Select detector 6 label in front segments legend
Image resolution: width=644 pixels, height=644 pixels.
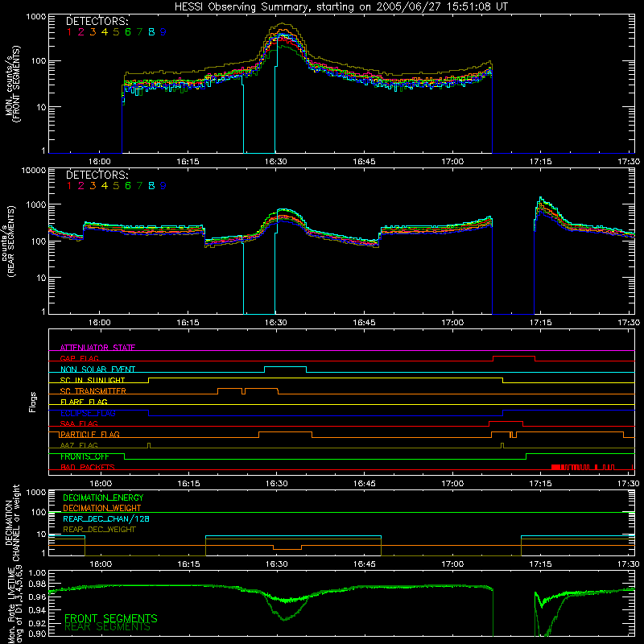pyautogui.click(x=128, y=32)
